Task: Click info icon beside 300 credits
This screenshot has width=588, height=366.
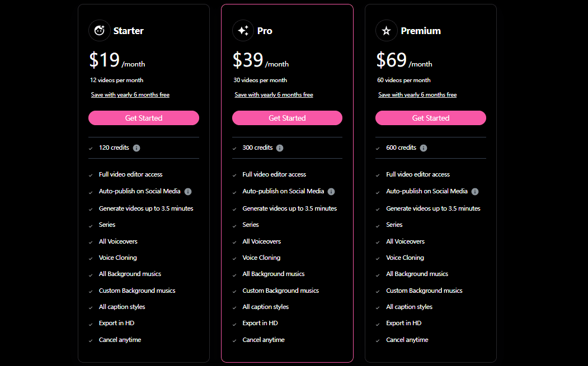Action: tap(280, 148)
